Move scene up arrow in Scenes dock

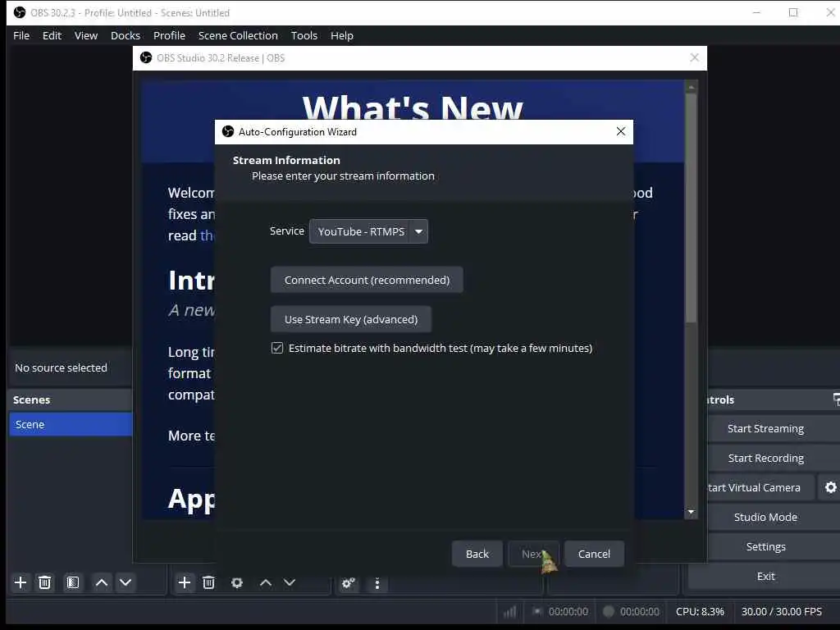101,582
